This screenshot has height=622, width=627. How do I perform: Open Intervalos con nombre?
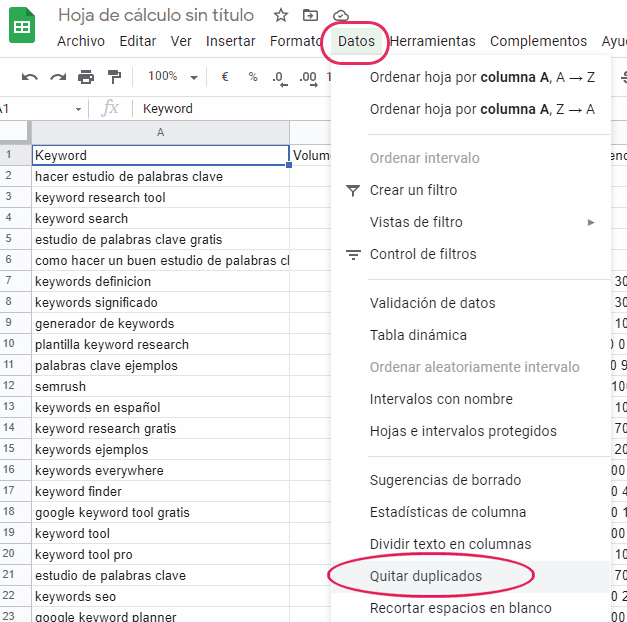pos(471,399)
